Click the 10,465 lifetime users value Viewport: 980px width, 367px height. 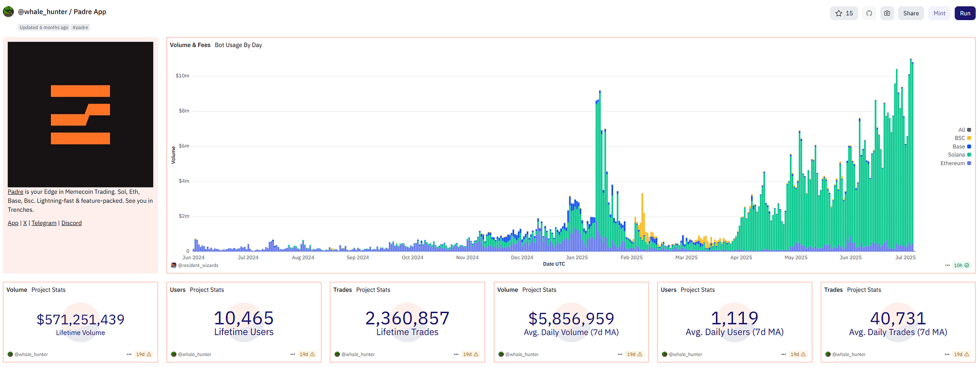244,318
